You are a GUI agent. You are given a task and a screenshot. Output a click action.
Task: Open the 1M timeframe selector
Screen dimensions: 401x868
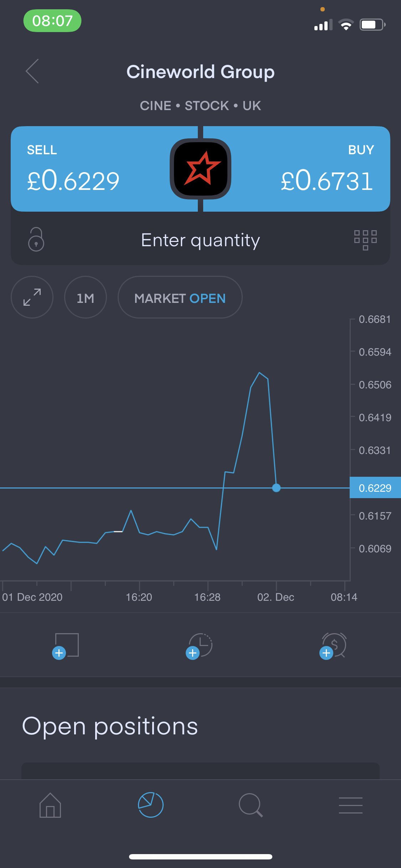pos(86,297)
